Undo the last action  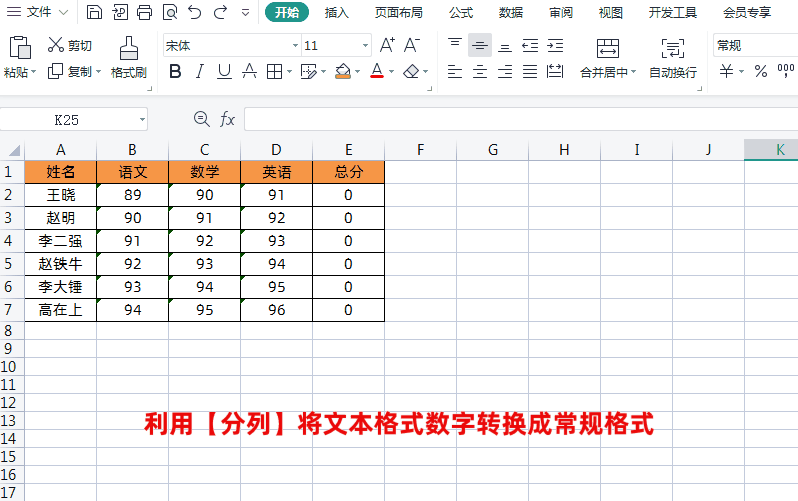coord(195,12)
